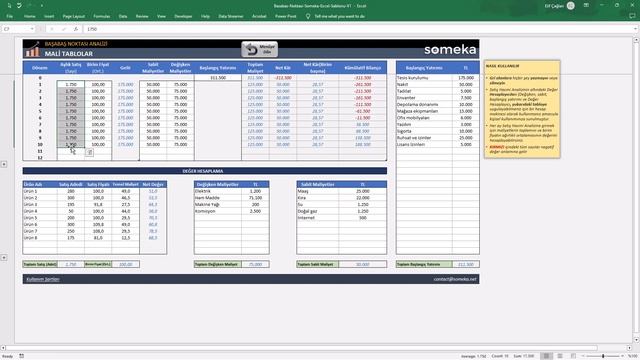Image resolution: width=640 pixels, height=360 pixels.
Task: Click the vertical scrollbar up arrow
Action: (636, 40)
